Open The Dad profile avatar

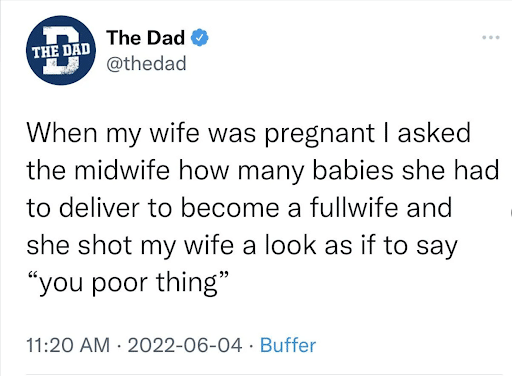(x=61, y=50)
